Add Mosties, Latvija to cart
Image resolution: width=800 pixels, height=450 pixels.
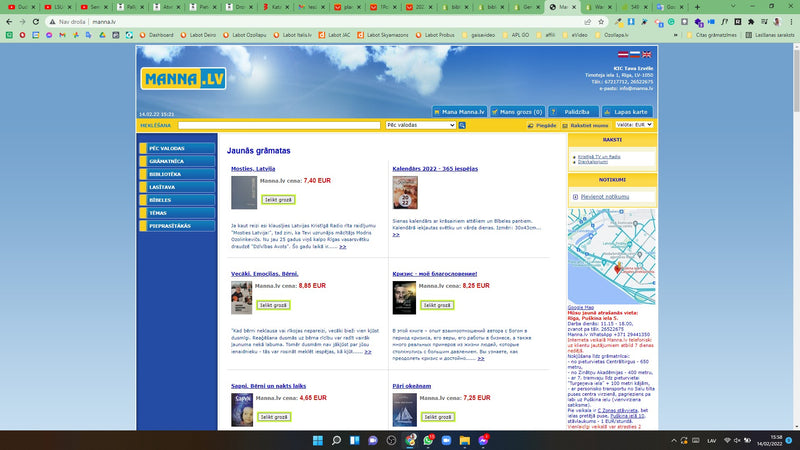coord(278,199)
